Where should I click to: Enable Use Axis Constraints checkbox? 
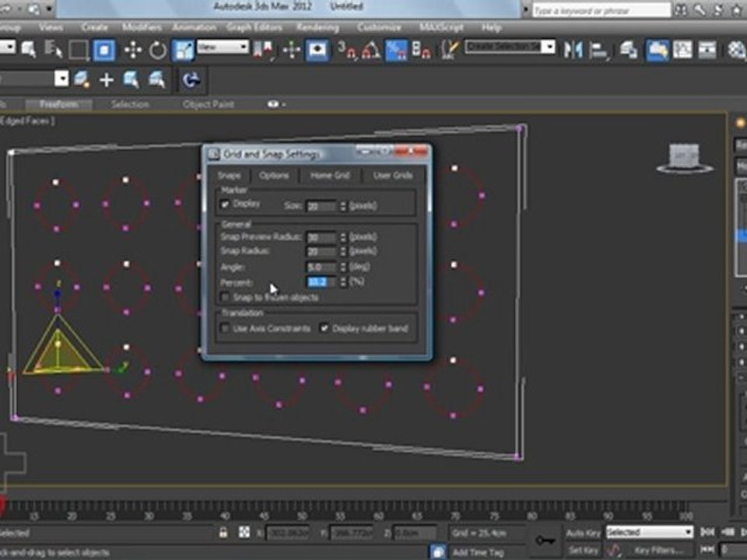coord(225,328)
